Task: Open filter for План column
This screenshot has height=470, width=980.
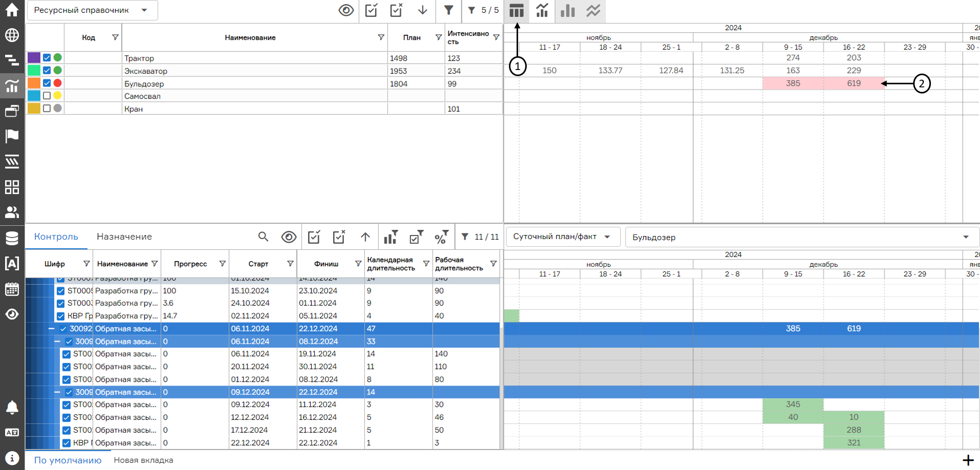Action: 438,37
